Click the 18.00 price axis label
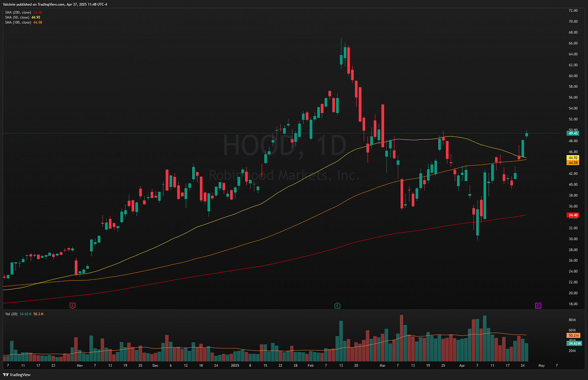Viewport: 588px width, 380px height. tap(573, 304)
